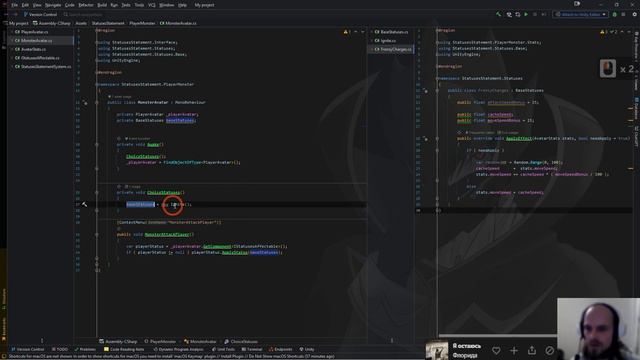The height and width of the screenshot is (360, 640).
Task: Select the Ignite.cs tab
Action: click(x=385, y=40)
